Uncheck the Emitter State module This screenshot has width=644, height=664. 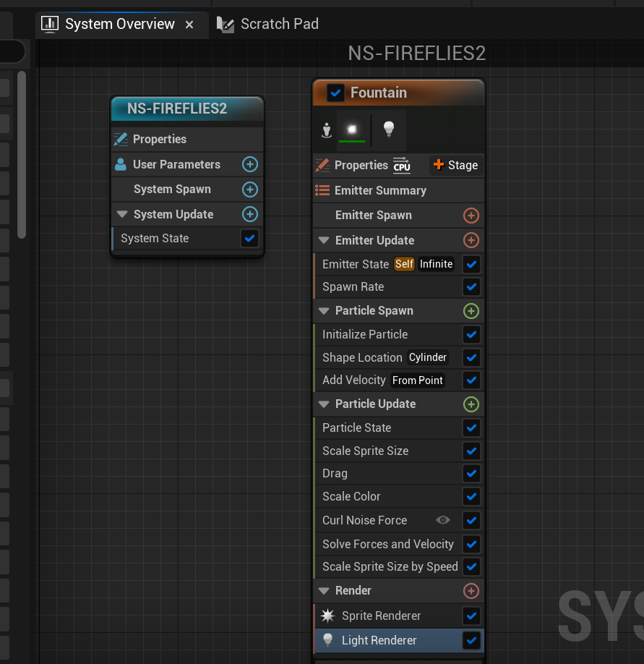click(471, 264)
